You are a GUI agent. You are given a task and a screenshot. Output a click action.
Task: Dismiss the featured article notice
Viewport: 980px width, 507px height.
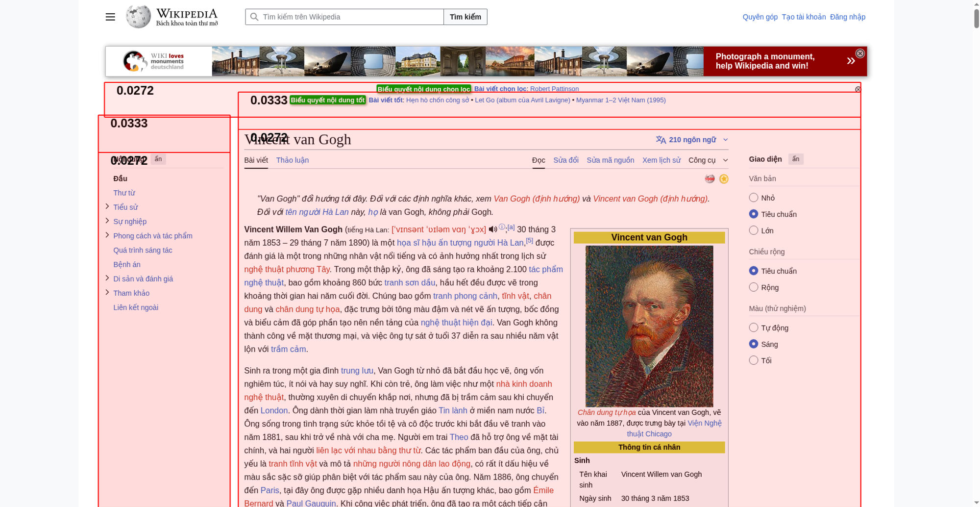(858, 89)
